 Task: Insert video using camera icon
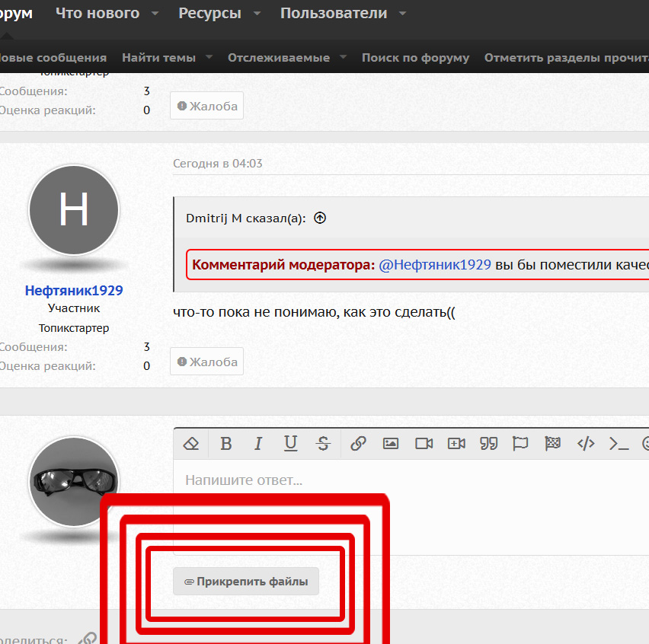(424, 444)
